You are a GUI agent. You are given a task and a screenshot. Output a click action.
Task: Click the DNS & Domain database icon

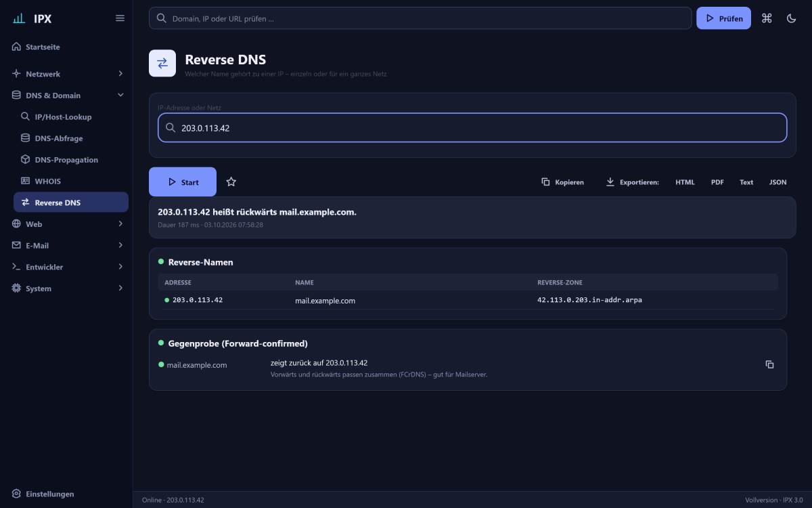[x=16, y=95]
